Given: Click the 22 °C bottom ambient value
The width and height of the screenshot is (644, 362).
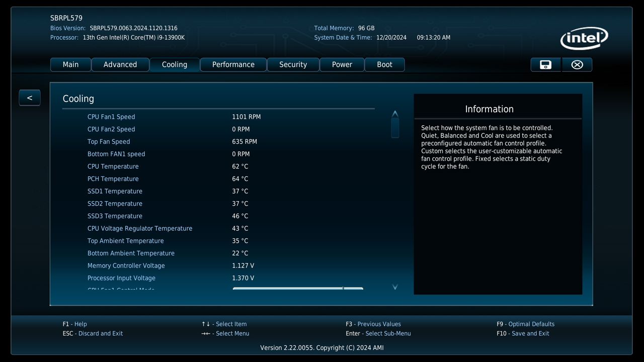Looking at the screenshot, I should [x=240, y=253].
